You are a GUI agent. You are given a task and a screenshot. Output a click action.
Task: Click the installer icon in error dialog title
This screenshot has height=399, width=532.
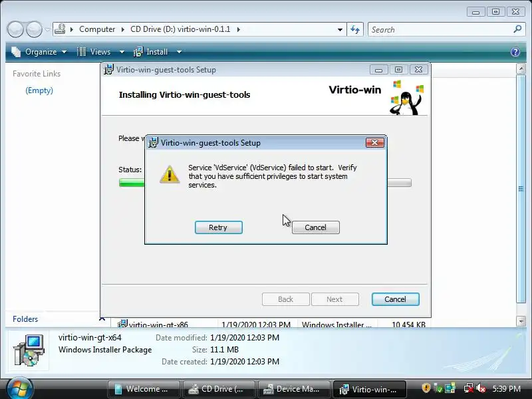pos(154,142)
